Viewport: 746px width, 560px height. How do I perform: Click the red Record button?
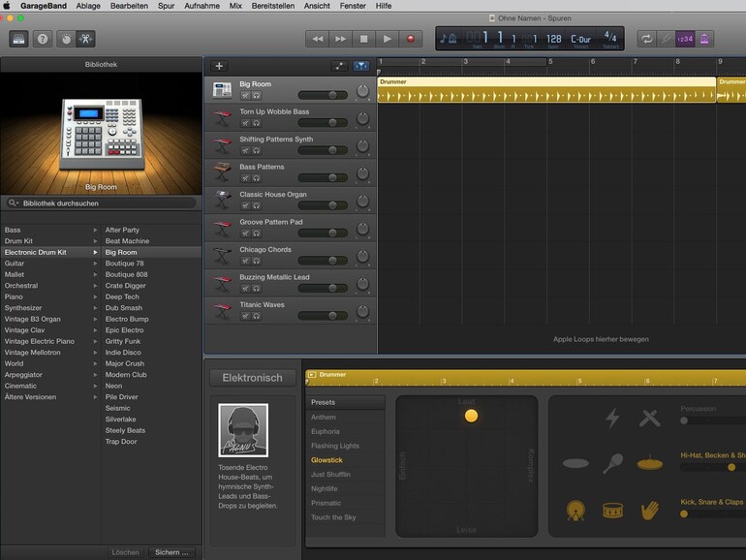coord(411,39)
